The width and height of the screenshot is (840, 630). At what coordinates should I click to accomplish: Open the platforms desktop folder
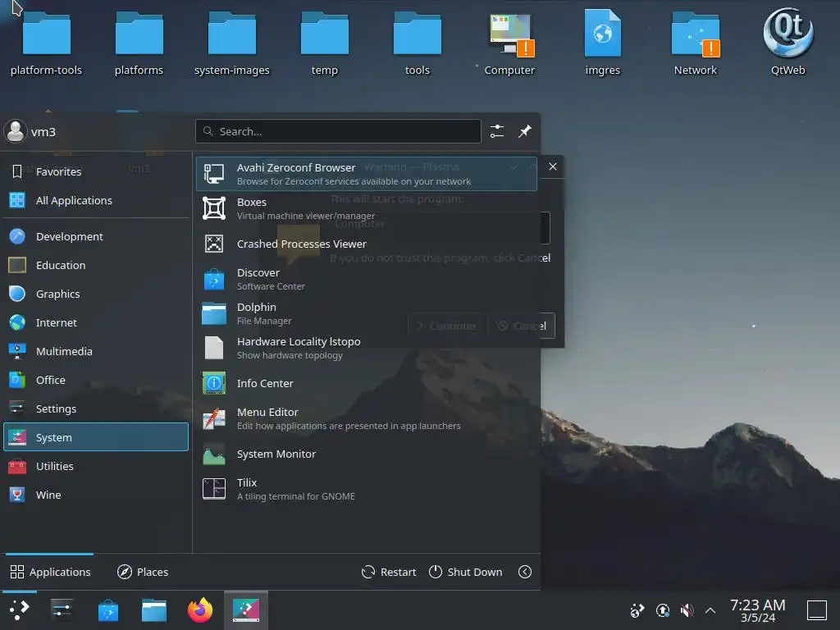139,44
